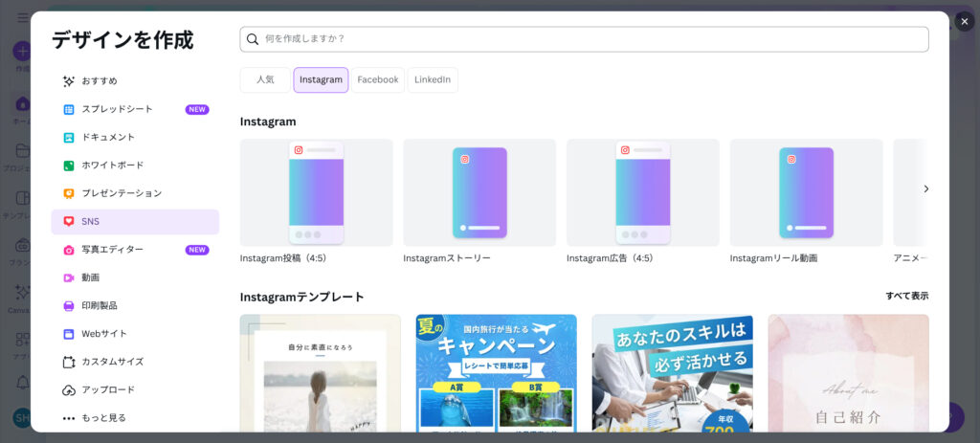This screenshot has height=443, width=980.
Task: Switch to the Facebook tab
Action: 377,80
